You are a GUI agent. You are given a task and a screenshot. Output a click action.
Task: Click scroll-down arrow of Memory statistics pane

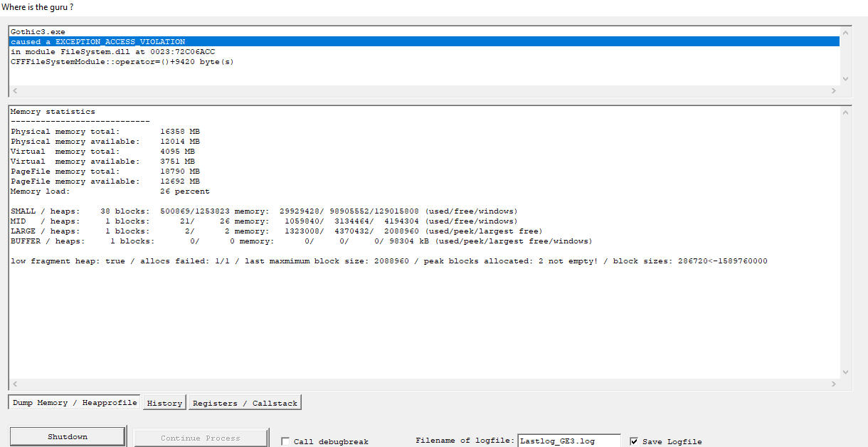[845, 372]
